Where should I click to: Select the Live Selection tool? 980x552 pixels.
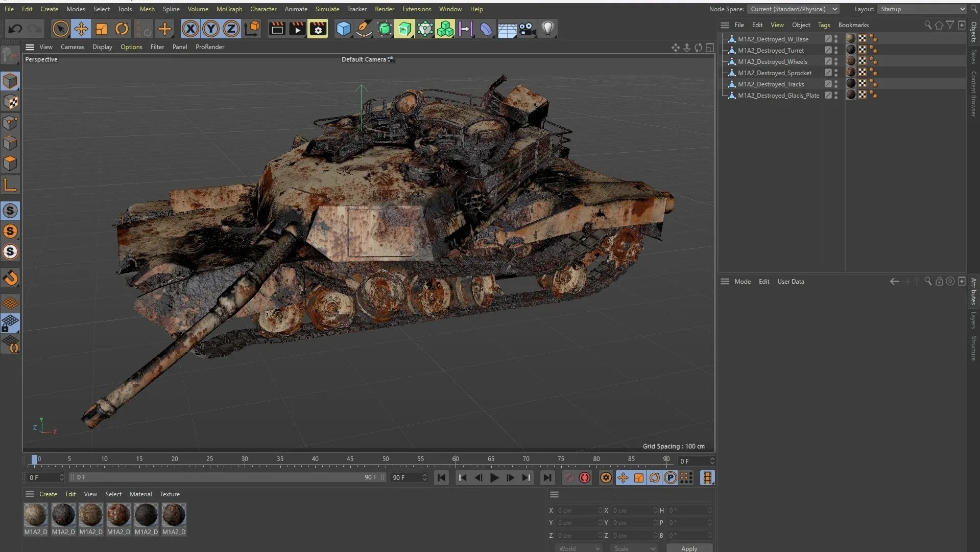point(60,29)
